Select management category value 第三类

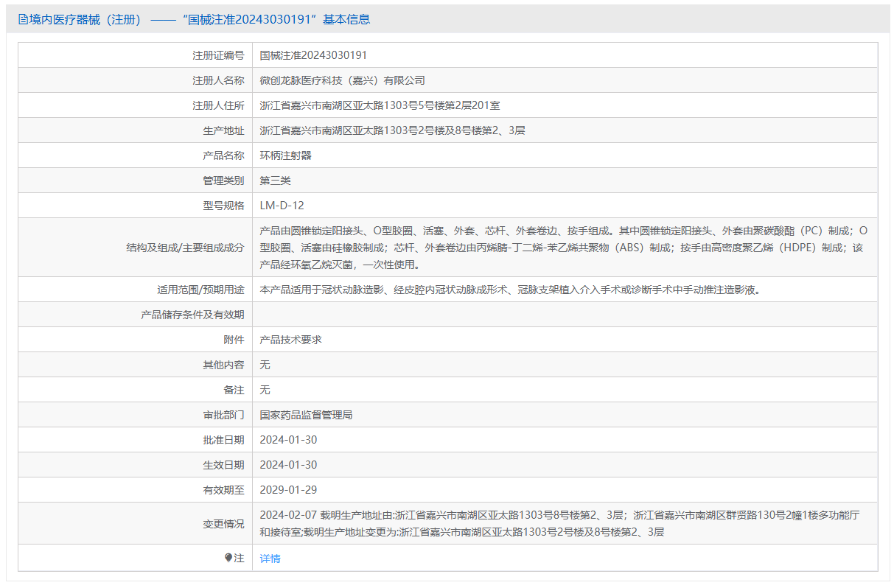click(276, 181)
